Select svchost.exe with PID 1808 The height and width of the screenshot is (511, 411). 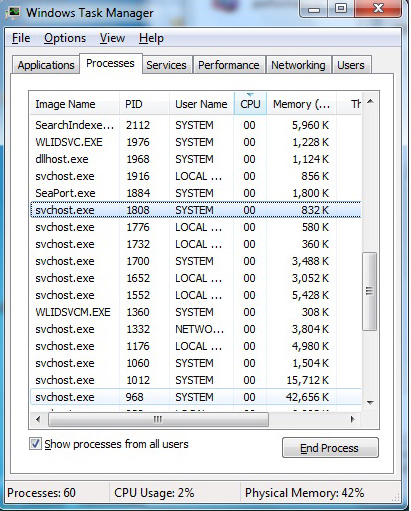click(196, 210)
